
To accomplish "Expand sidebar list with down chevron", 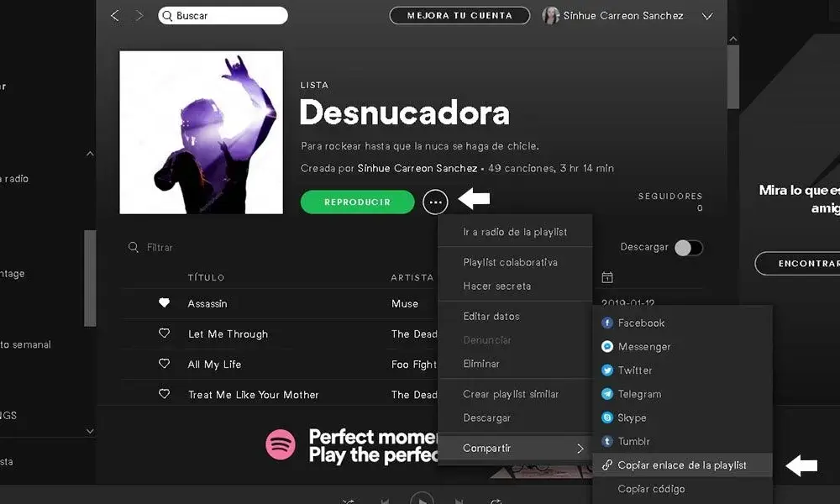I will (x=90, y=431).
